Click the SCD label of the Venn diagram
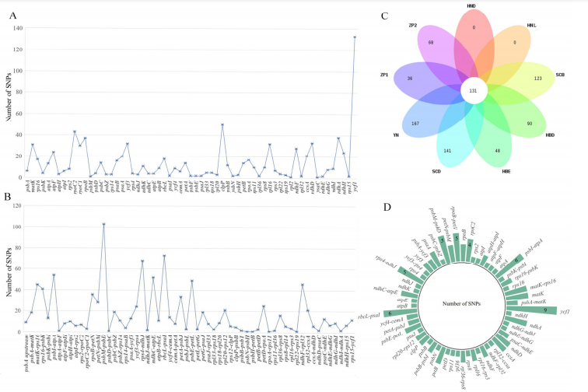 pos(436,171)
